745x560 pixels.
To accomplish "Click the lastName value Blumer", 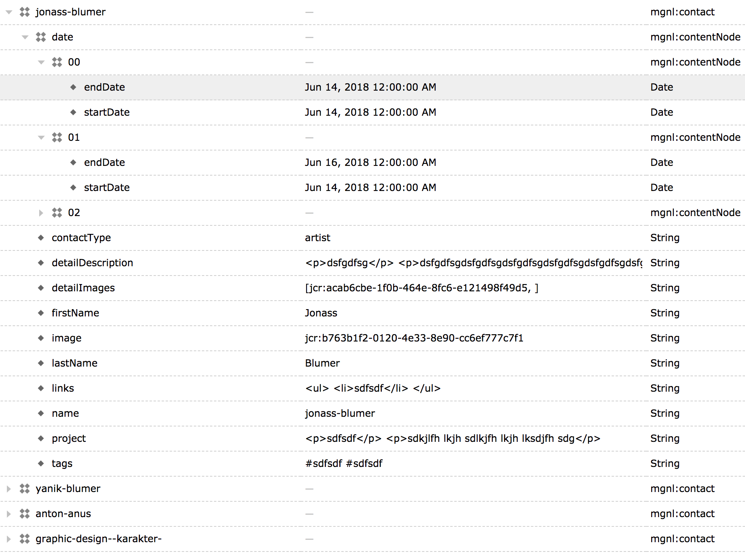I will (x=322, y=363).
